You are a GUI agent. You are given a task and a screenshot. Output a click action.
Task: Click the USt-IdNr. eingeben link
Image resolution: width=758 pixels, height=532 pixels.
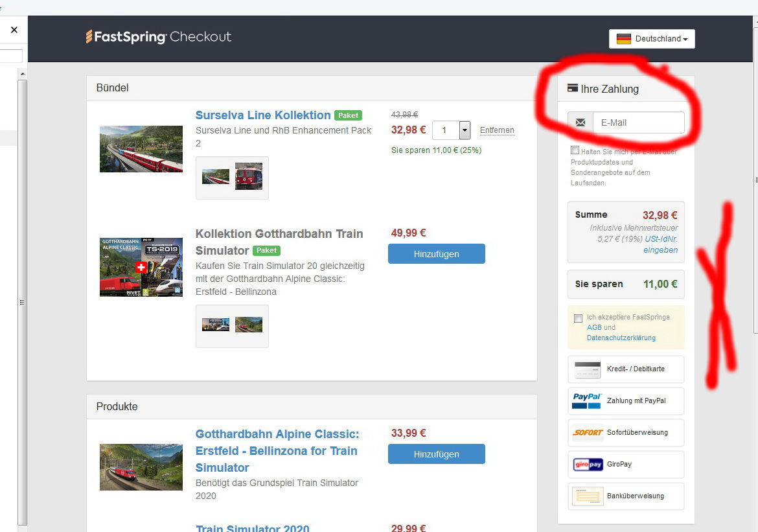coord(661,244)
